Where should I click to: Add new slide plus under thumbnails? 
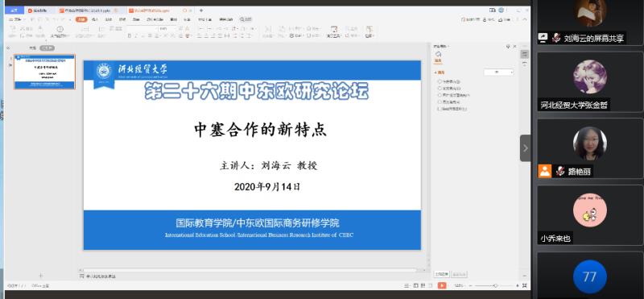coord(40,276)
